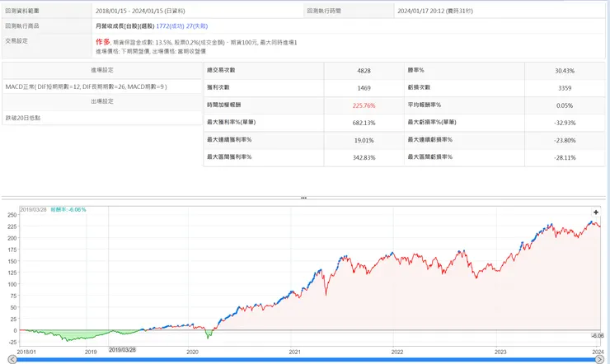Screen dimensions: 610x364
Task: Click the 回測執行商品 label
Action: pos(22,26)
